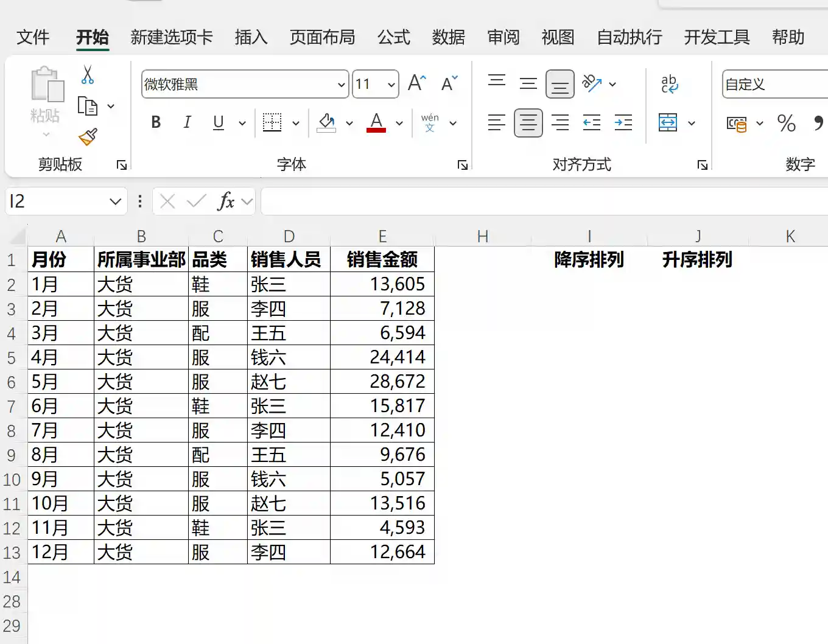Click the Wrap Text icon

tap(669, 83)
